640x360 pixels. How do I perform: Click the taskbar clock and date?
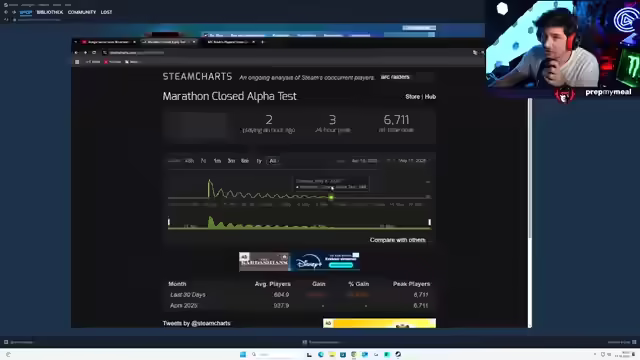point(623,354)
